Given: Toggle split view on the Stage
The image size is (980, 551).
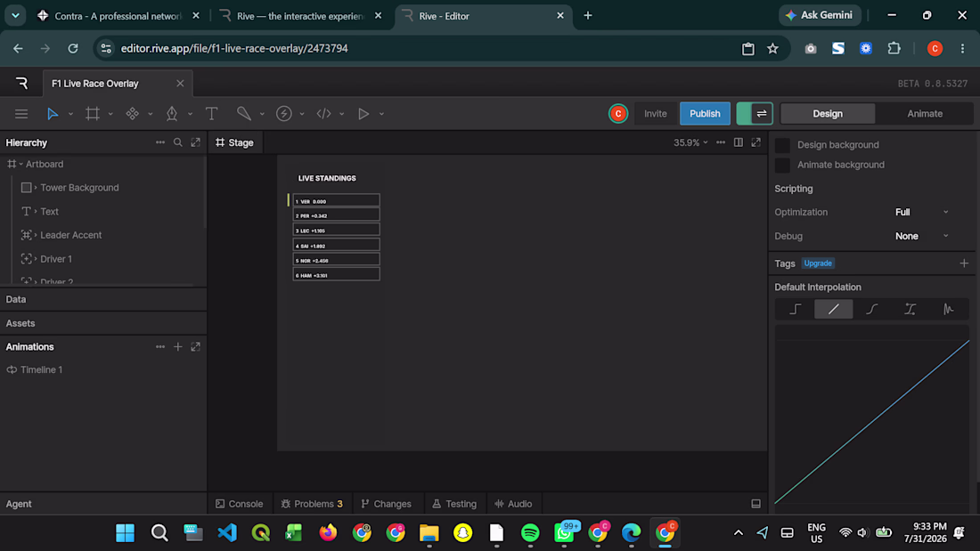Looking at the screenshot, I should pyautogui.click(x=739, y=142).
